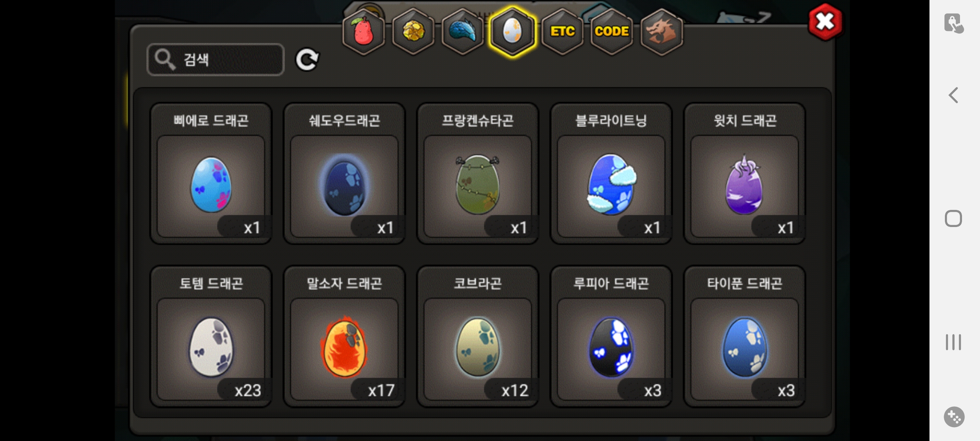Open the brown dragon category tab
This screenshot has height=441, width=980.
661,31
